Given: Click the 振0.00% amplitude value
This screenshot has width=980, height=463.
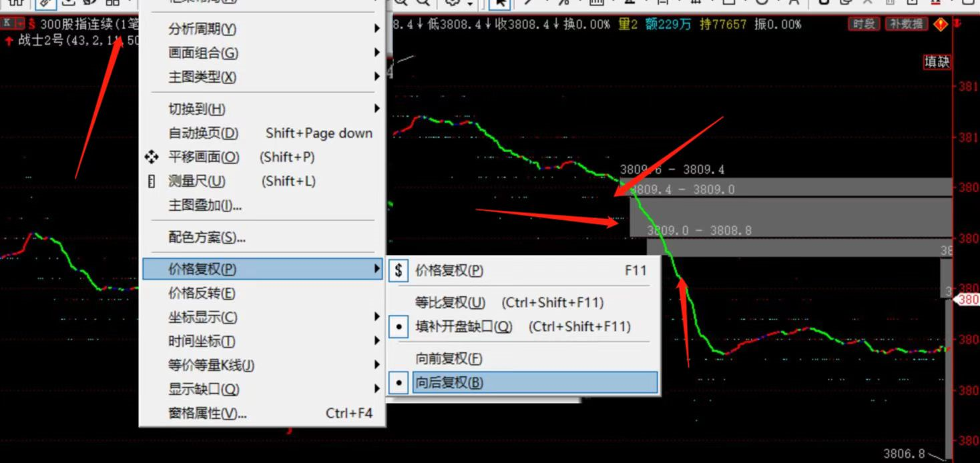Looking at the screenshot, I should tap(778, 24).
